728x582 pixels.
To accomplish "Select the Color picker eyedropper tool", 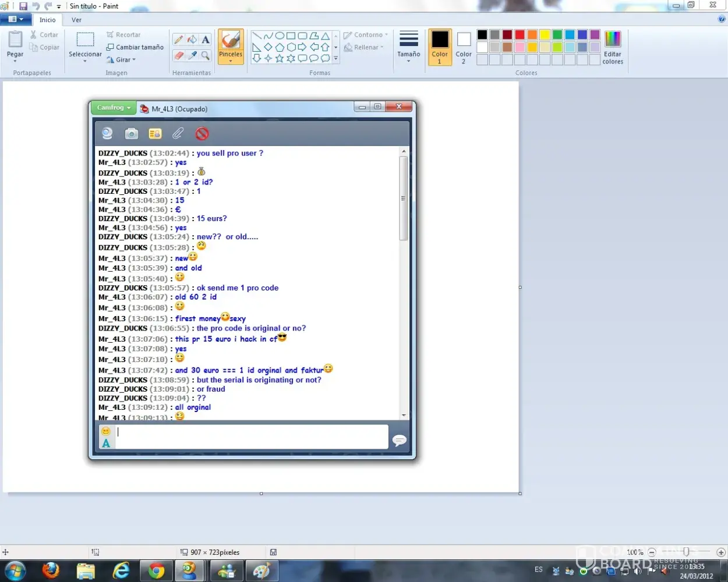I will click(x=192, y=55).
